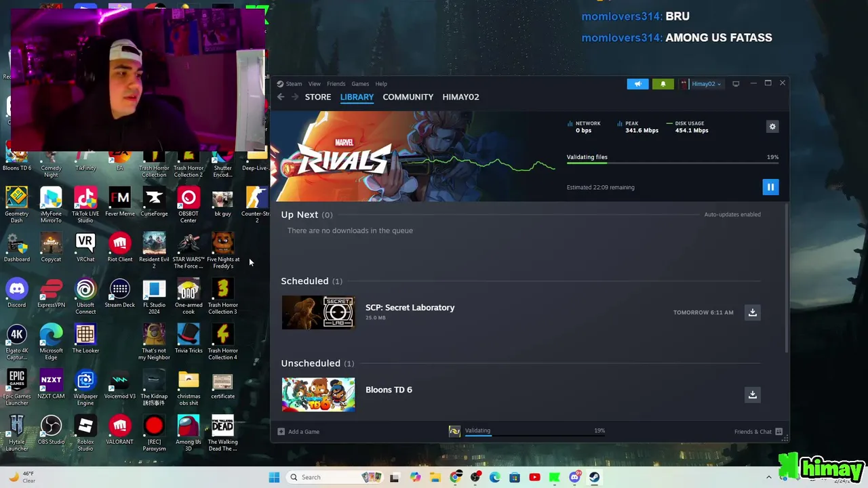
Task: Click the Marvel Rivals banner art
Action: click(412, 157)
